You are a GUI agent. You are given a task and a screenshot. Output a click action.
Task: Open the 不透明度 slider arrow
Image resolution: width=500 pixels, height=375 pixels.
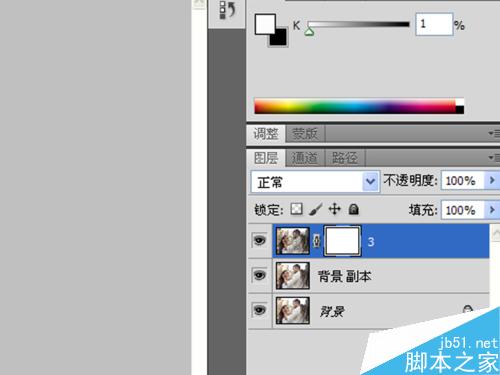(x=492, y=180)
